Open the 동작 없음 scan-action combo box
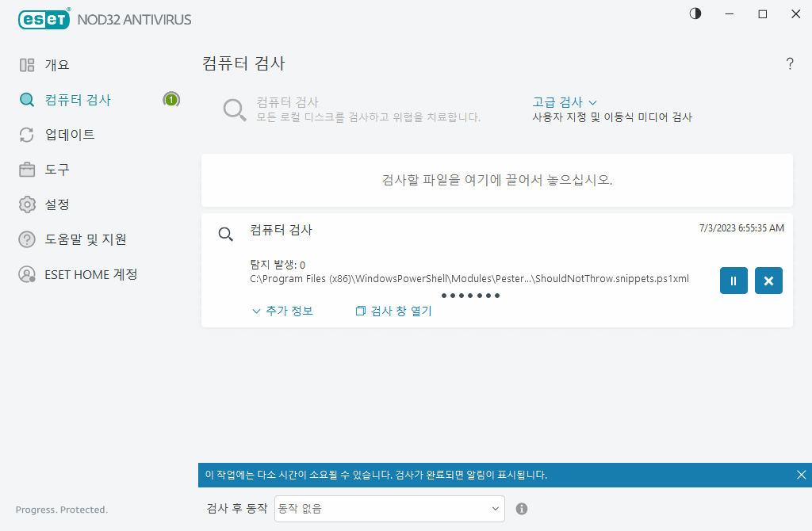 click(389, 508)
